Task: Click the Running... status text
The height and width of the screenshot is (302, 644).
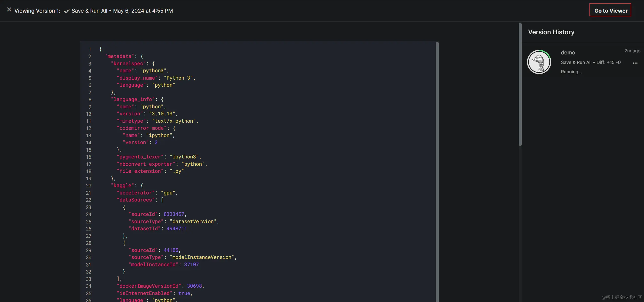Action: pyautogui.click(x=571, y=72)
